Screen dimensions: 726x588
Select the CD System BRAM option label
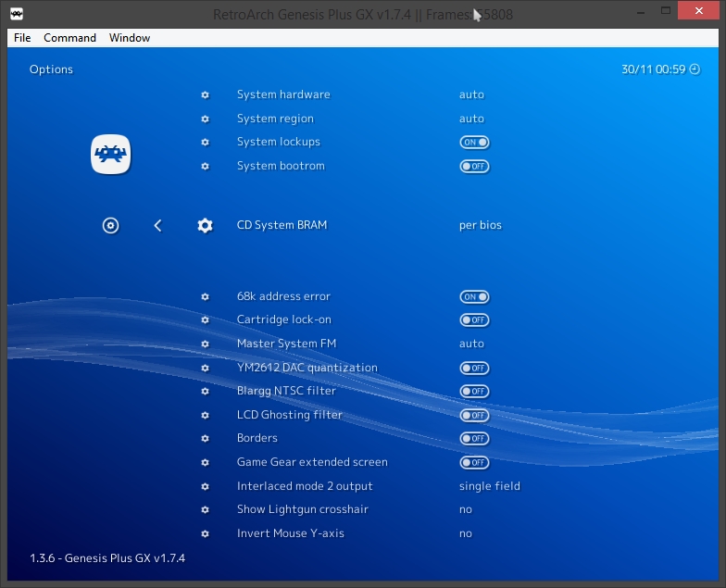pyautogui.click(x=282, y=225)
